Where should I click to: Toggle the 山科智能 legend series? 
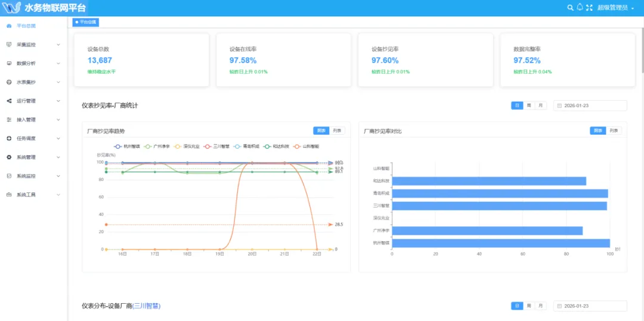click(x=305, y=147)
